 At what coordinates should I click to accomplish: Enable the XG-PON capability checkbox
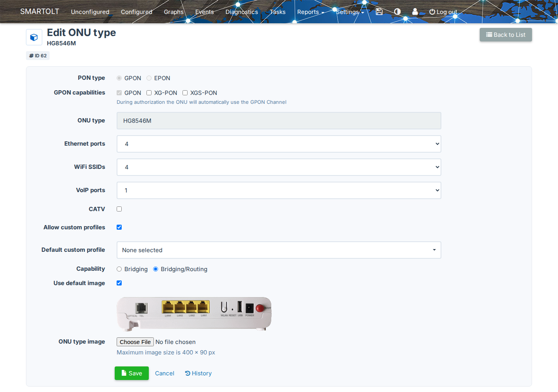coord(149,93)
